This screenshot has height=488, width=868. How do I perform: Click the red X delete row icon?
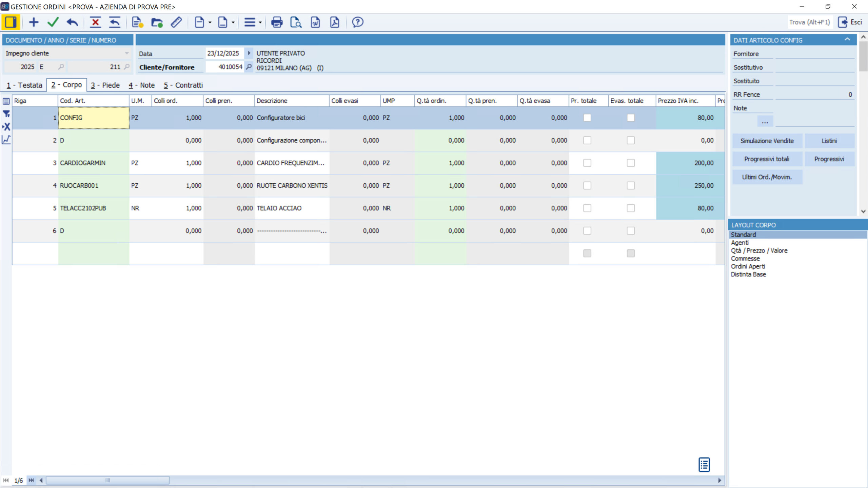(95, 22)
